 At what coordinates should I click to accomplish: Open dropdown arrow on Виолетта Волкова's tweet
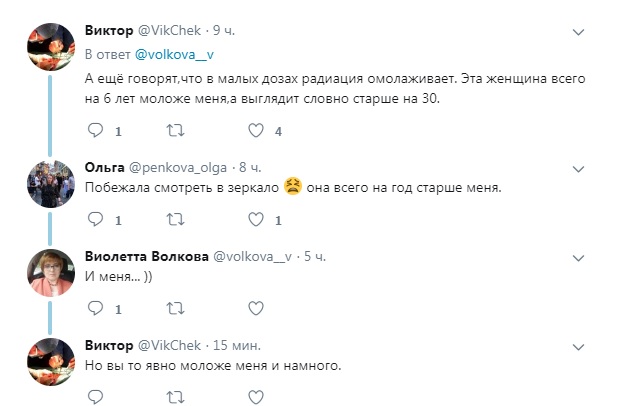tap(577, 256)
